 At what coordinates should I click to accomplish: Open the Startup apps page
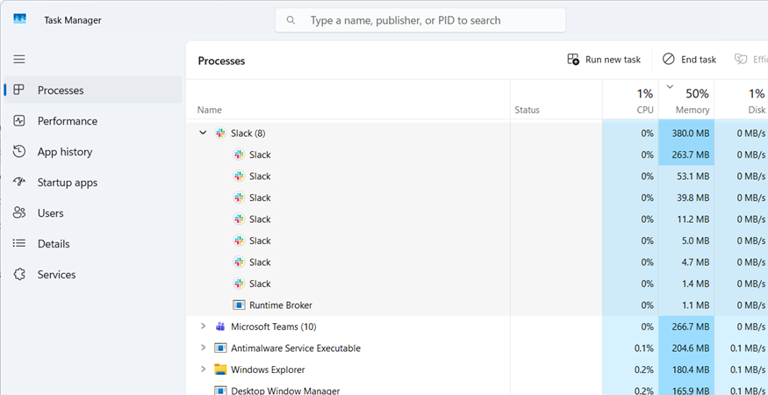click(x=93, y=182)
